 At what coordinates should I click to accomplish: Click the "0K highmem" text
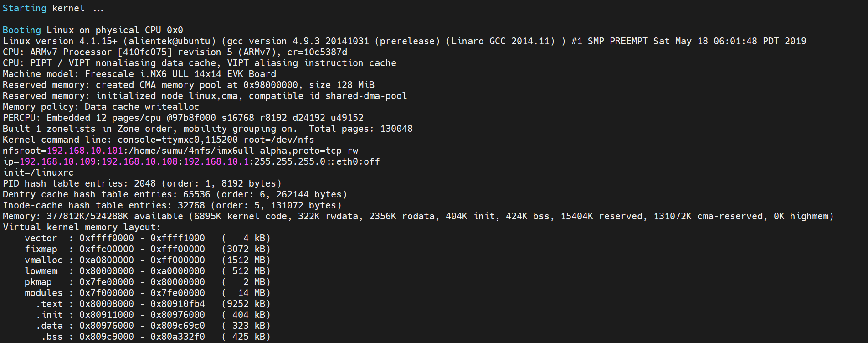click(803, 216)
